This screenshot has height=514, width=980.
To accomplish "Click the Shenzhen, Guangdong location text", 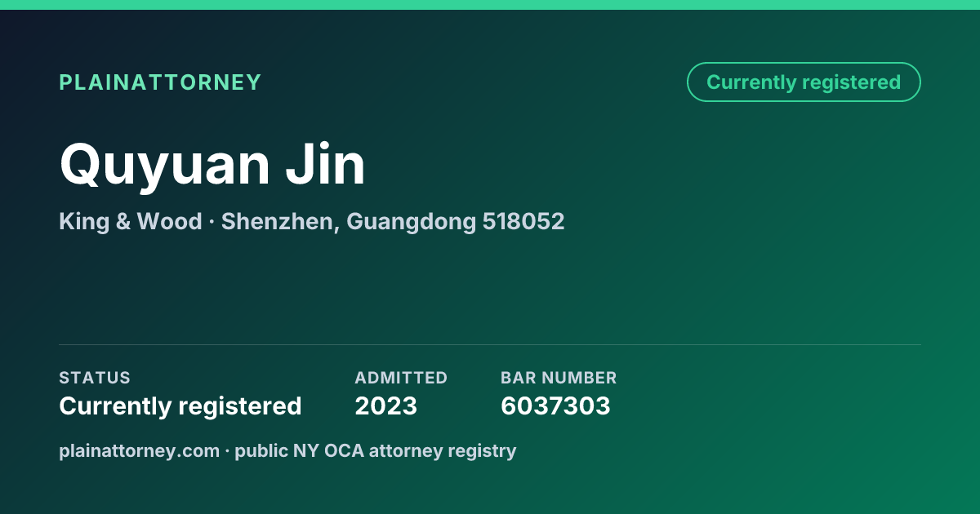I will (349, 221).
